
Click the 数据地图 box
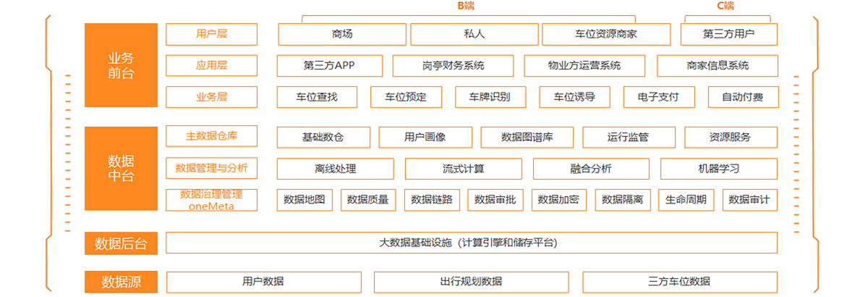point(305,200)
